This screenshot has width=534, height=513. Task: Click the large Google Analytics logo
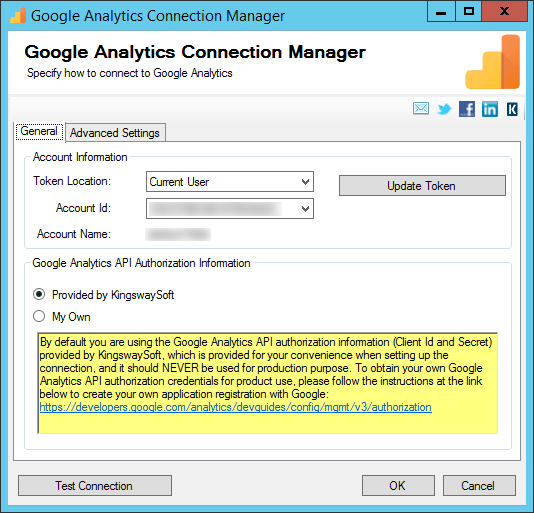coord(493,62)
